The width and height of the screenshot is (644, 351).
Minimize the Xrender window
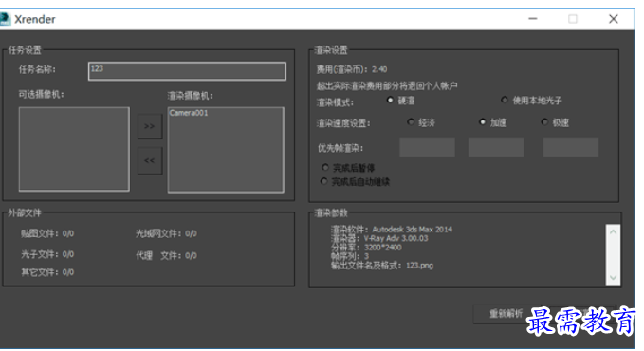click(x=533, y=19)
